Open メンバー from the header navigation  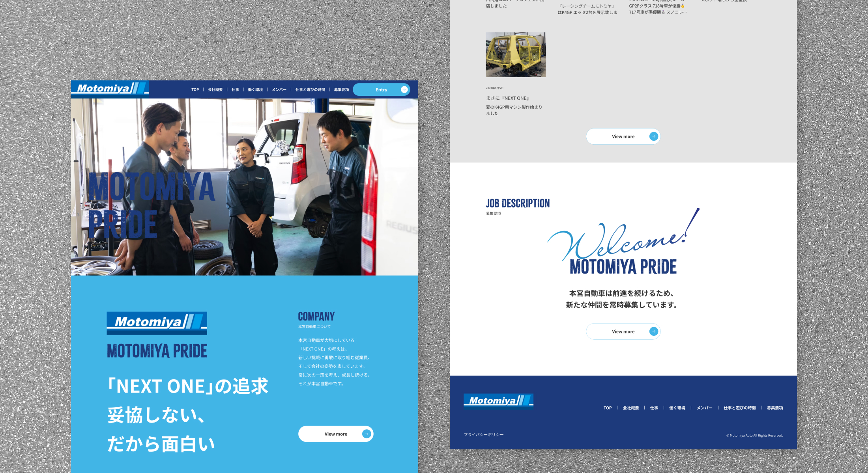tap(279, 89)
